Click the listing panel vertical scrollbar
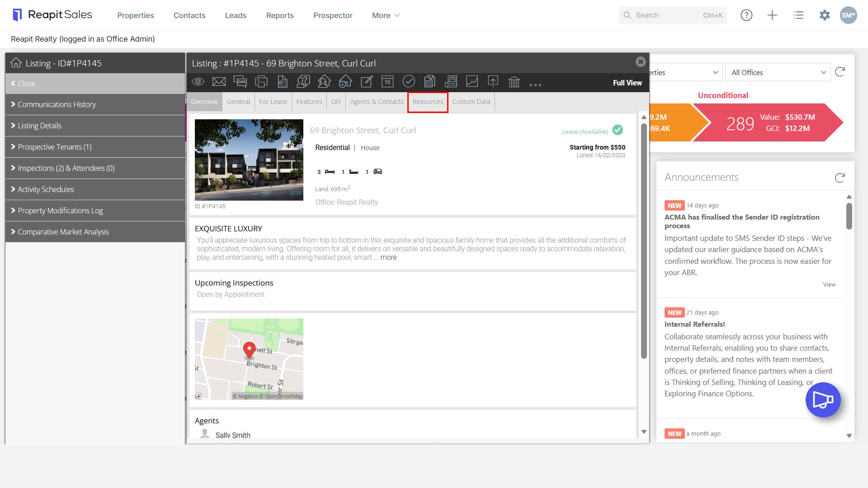 [x=644, y=240]
